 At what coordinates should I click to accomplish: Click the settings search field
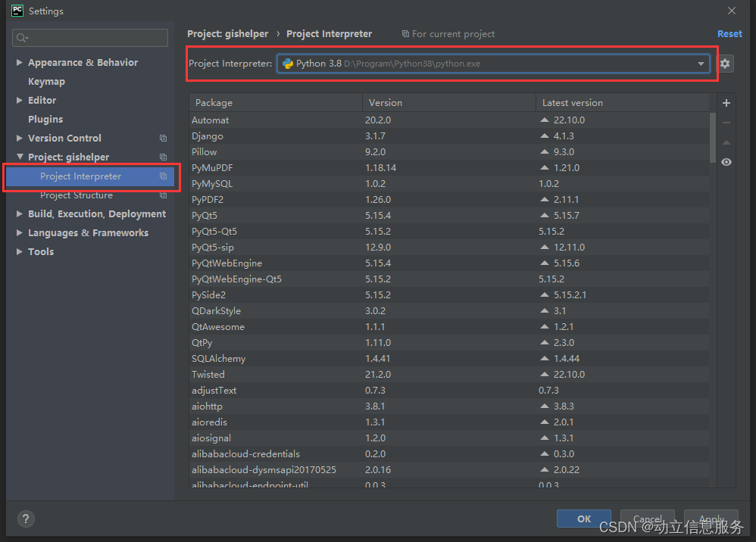coord(89,37)
